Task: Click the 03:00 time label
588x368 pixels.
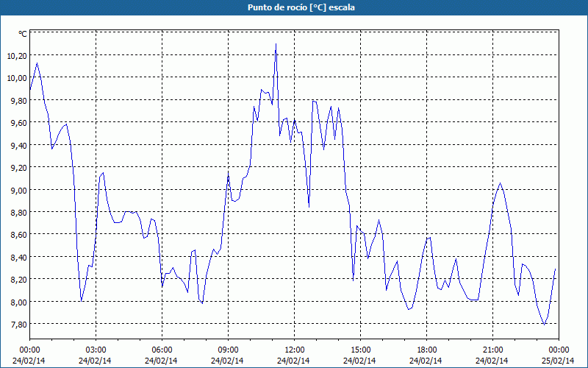Action: pos(96,350)
